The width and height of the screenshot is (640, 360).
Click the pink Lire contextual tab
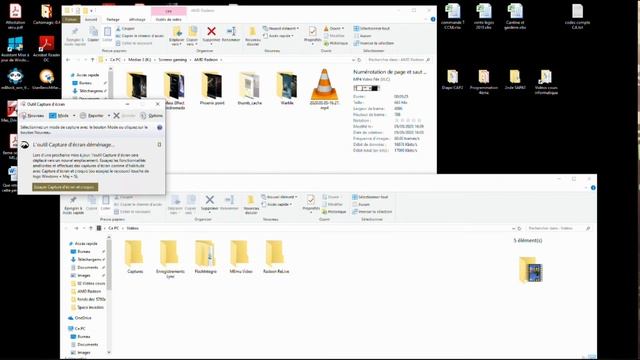click(x=168, y=11)
